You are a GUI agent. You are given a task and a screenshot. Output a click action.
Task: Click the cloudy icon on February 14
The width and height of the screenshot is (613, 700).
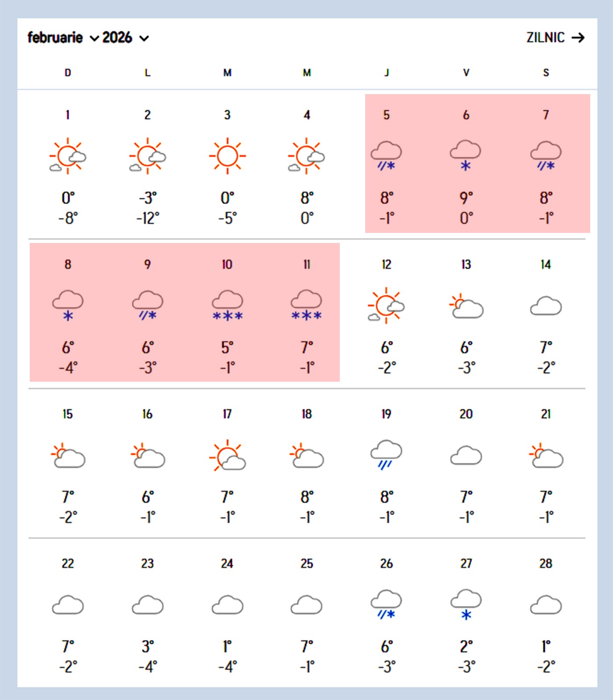(546, 306)
